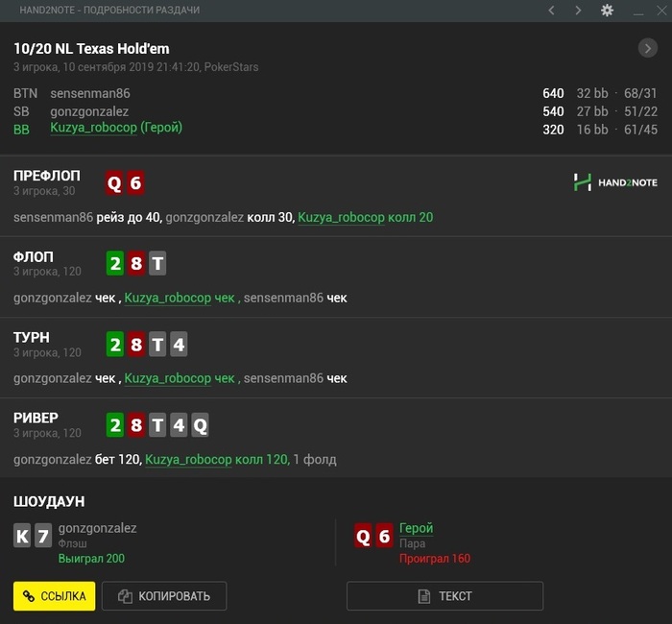
Task: Click stack value 540
Action: click(553, 111)
